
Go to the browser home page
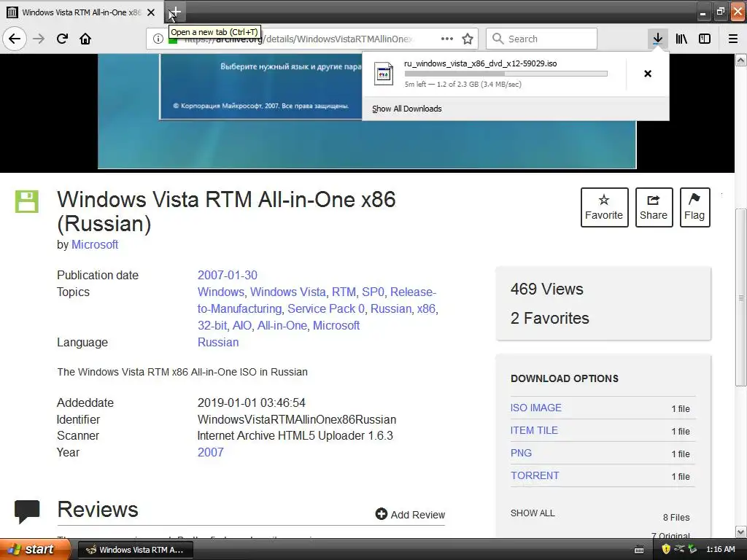85,39
